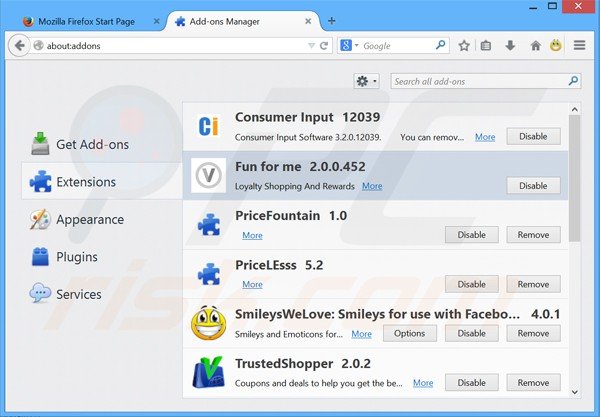
Task: Disable the PriceLEsss extension
Action: point(471,284)
